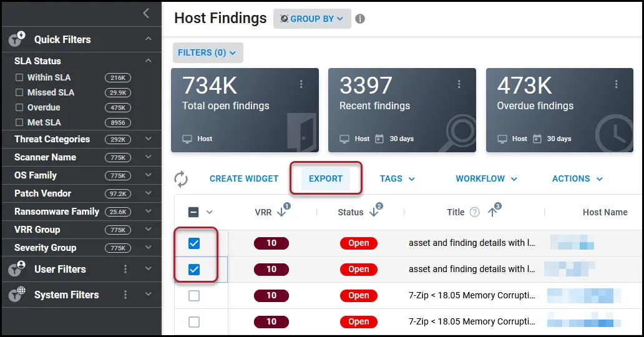Click the System Filters globe funnel icon
The height and width of the screenshot is (337, 644).
click(x=17, y=295)
